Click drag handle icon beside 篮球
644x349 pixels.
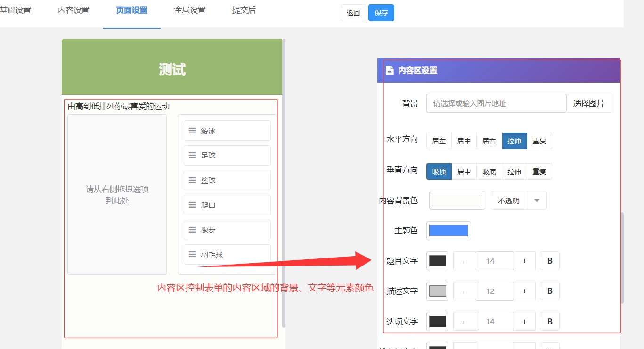pos(192,180)
